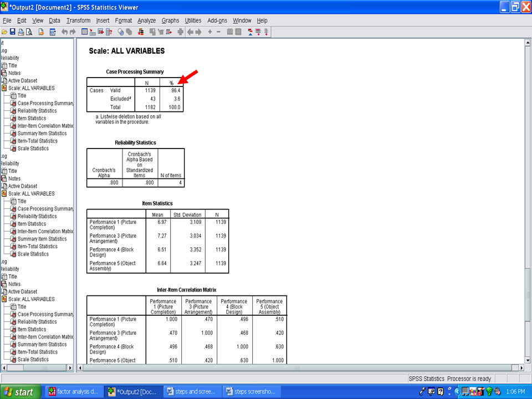Viewport: 532px width, 399px height.
Task: Click the minus (collapse) toolbar icon
Action: point(218,32)
